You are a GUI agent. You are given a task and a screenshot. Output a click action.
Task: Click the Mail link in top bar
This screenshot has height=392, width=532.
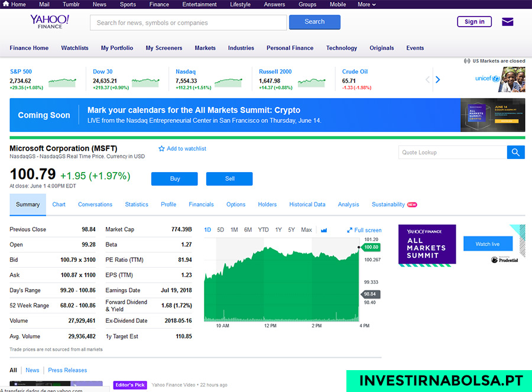coord(44,4)
